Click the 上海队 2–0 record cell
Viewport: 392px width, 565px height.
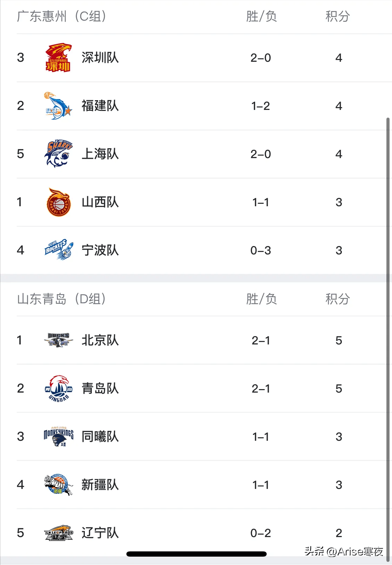[261, 154]
